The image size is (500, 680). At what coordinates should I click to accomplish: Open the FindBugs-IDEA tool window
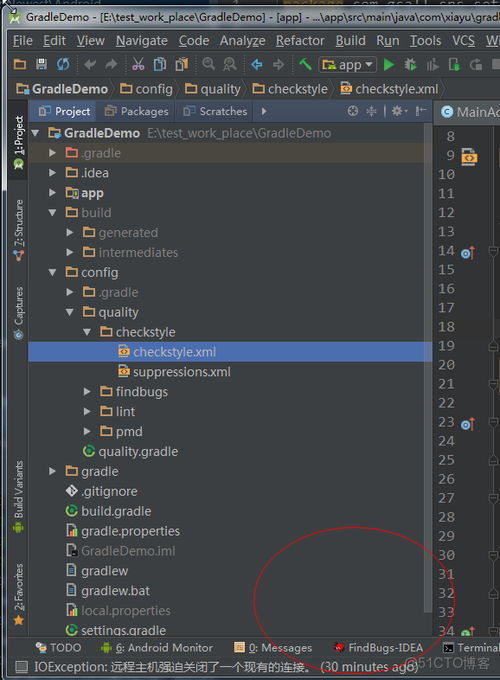[x=378, y=648]
